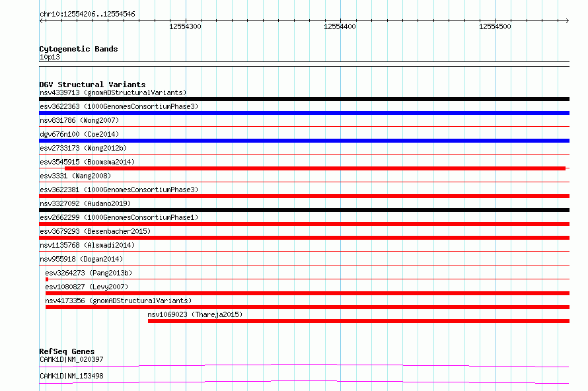Click the chr10:12554206..12554546 region label
The width and height of the screenshot is (588, 391).
click(87, 15)
